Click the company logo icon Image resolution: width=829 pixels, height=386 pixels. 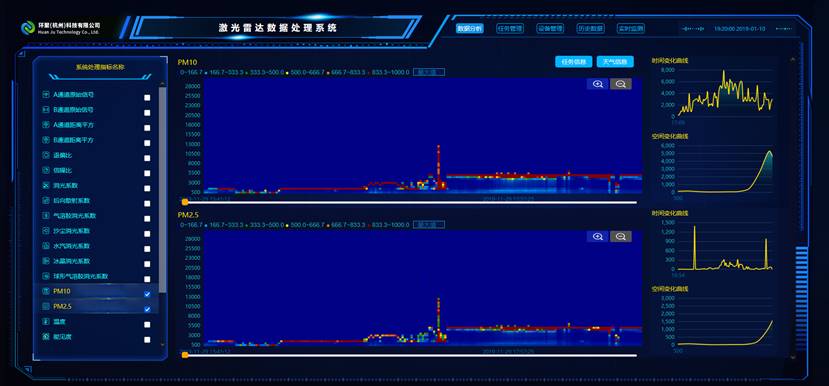(28, 27)
